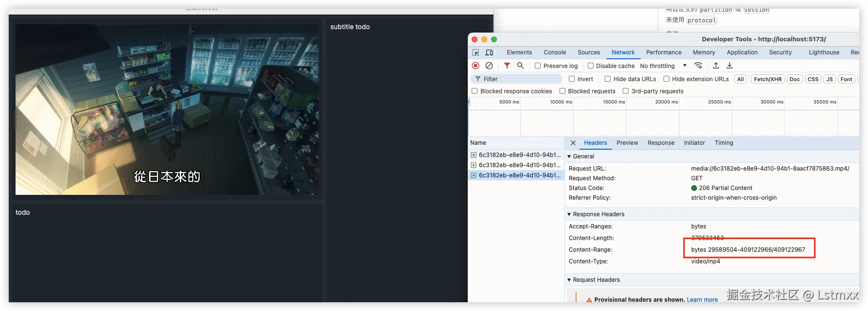Screen dimensions: 868x311
Task: Check Hide data URLs
Action: tap(608, 79)
